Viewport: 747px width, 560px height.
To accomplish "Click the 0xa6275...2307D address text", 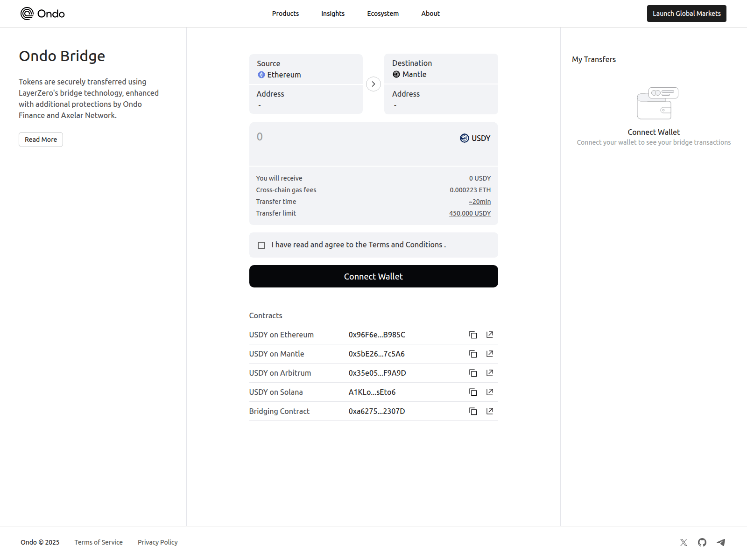I will tap(377, 411).
